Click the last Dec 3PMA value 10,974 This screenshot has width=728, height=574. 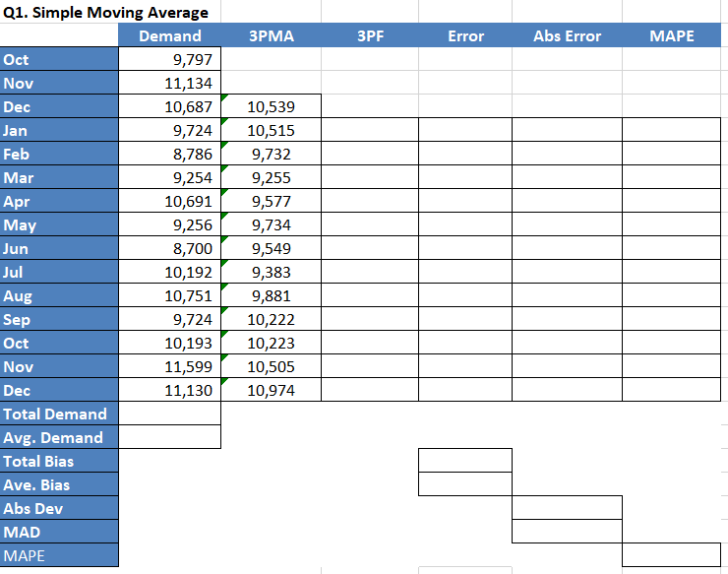[x=272, y=390]
